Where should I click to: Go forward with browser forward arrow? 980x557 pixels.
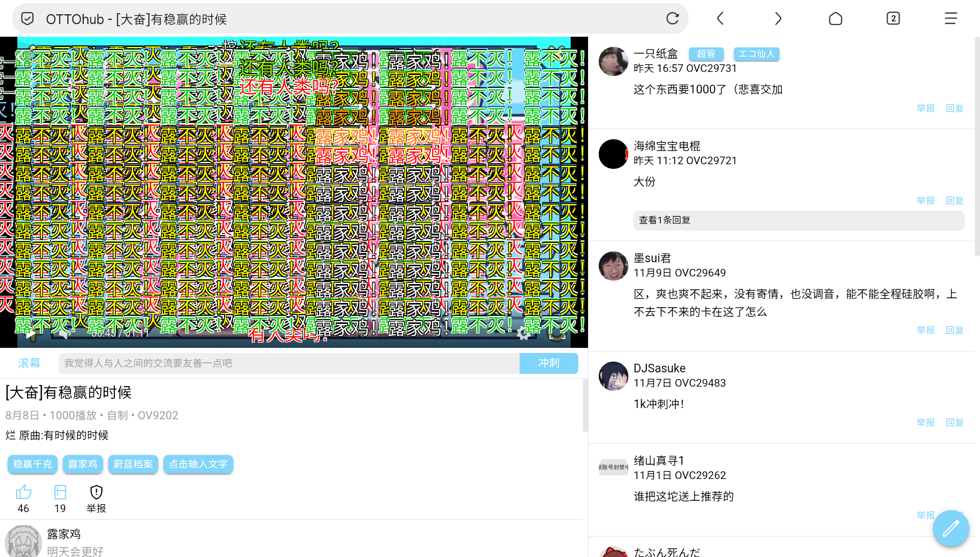778,19
